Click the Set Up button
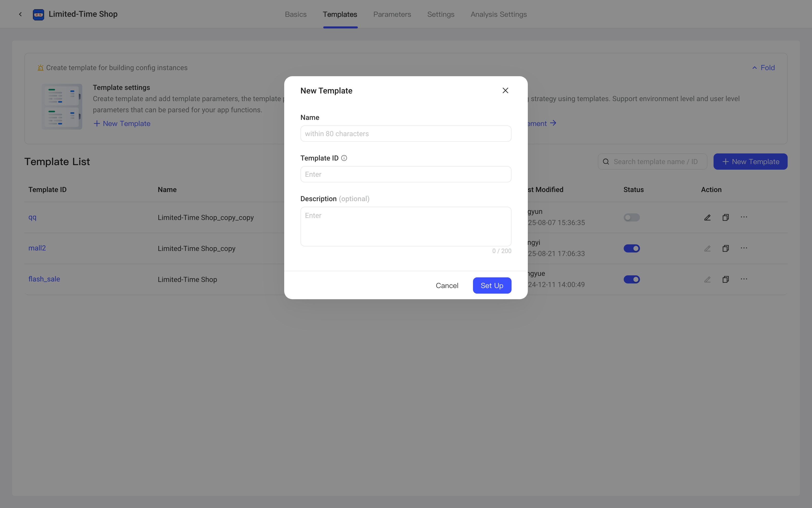Image resolution: width=812 pixels, height=508 pixels. [492, 285]
